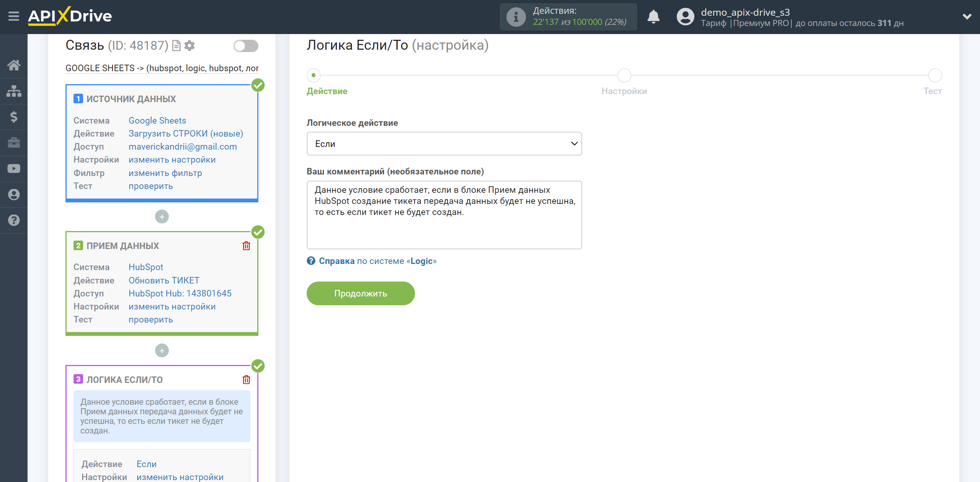Open the briefcase sidebar icon
The width and height of the screenshot is (980, 482).
(x=14, y=143)
